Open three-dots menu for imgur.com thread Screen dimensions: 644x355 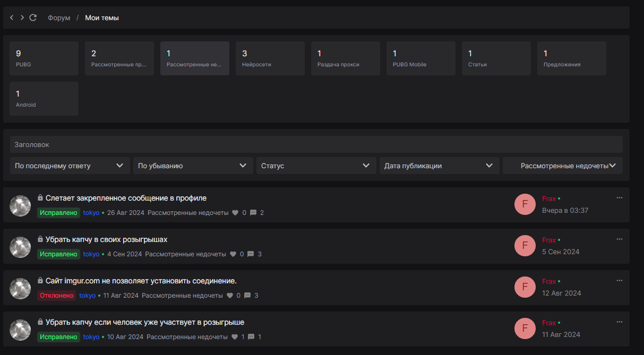point(619,281)
